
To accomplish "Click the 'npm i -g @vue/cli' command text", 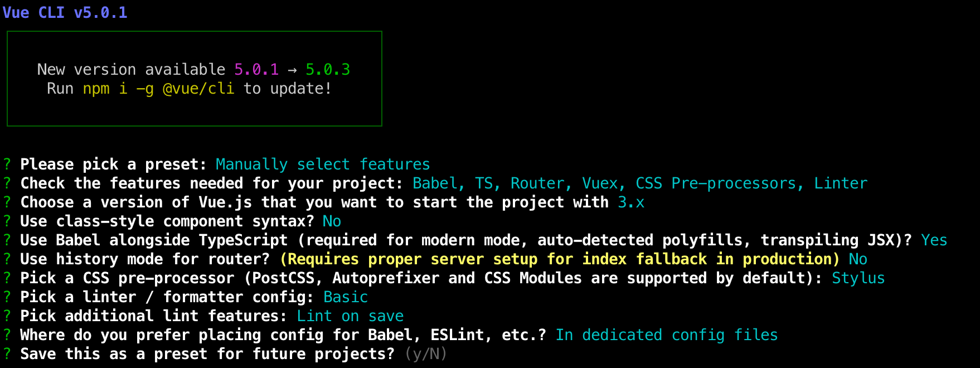I will 159,89.
